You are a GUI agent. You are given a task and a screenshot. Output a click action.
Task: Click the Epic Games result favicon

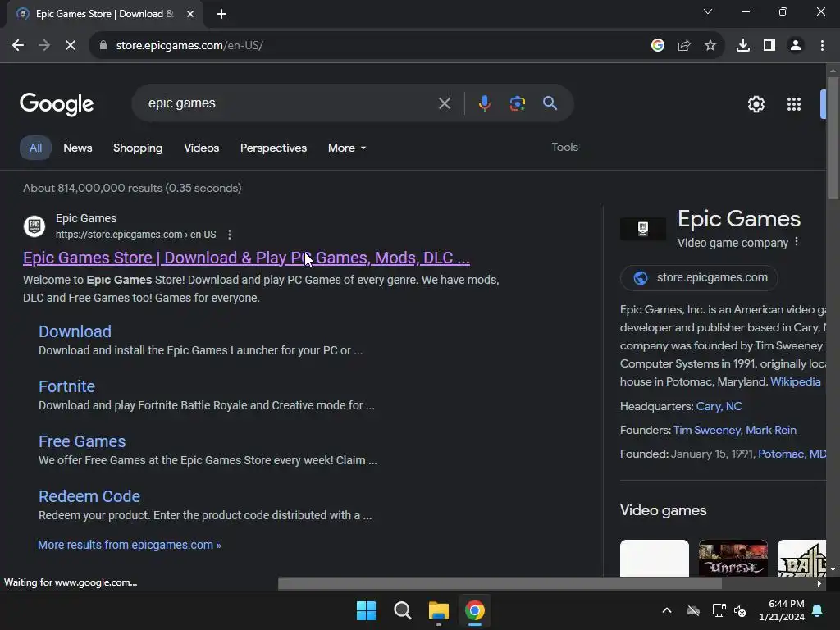[x=34, y=226]
